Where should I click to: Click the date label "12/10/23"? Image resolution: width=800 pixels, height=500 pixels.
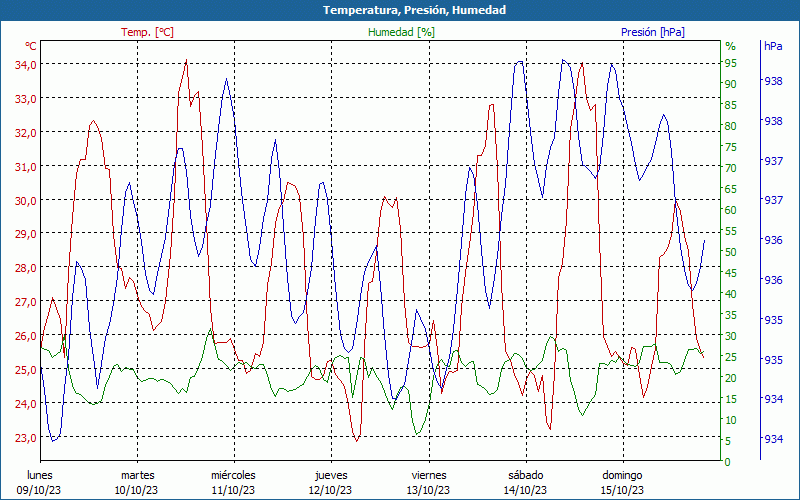tap(330, 490)
